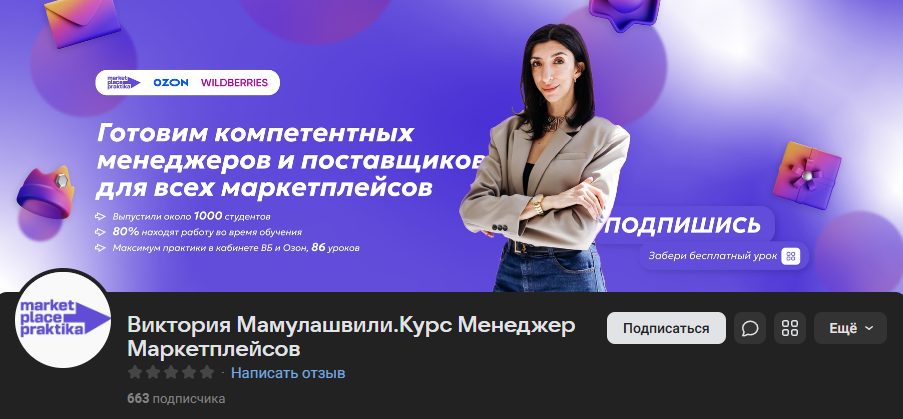Subscribe with the Подписаться button
This screenshot has height=419, width=903.
coord(666,328)
